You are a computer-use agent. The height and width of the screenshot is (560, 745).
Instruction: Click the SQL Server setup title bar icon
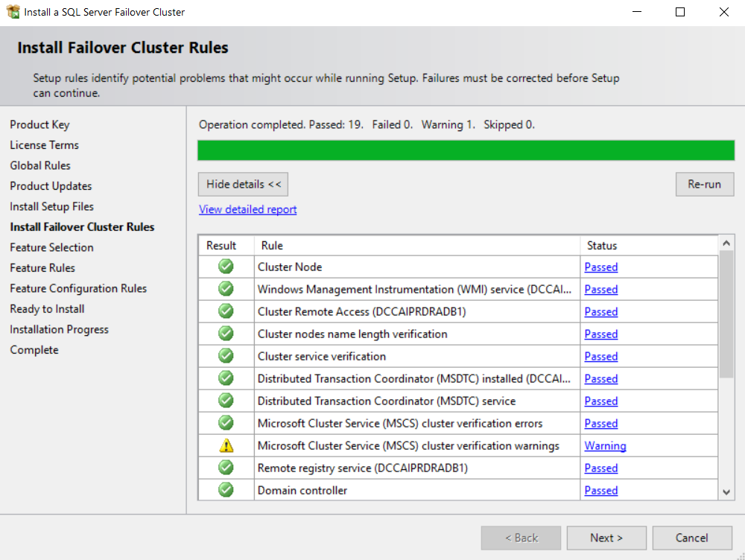coord(13,11)
